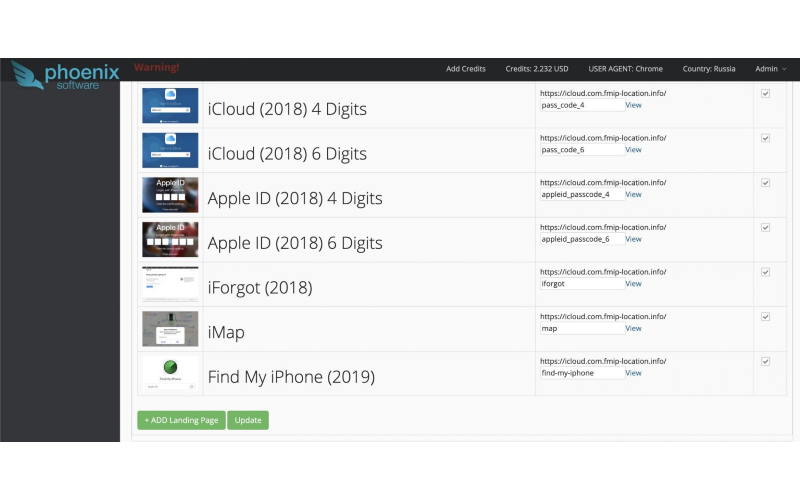Click the + ADD Landing Page button
Image resolution: width=800 pixels, height=500 pixels.
pos(181,420)
